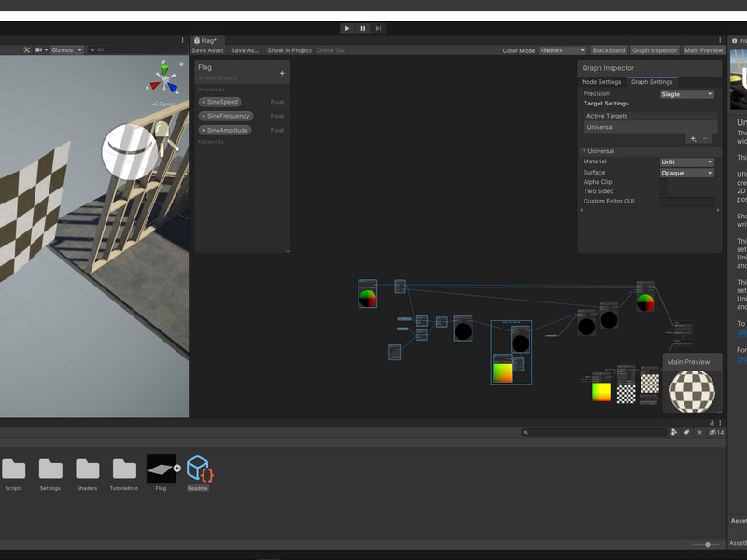
Task: Open the Precision dropdown set to Single
Action: pyautogui.click(x=687, y=94)
